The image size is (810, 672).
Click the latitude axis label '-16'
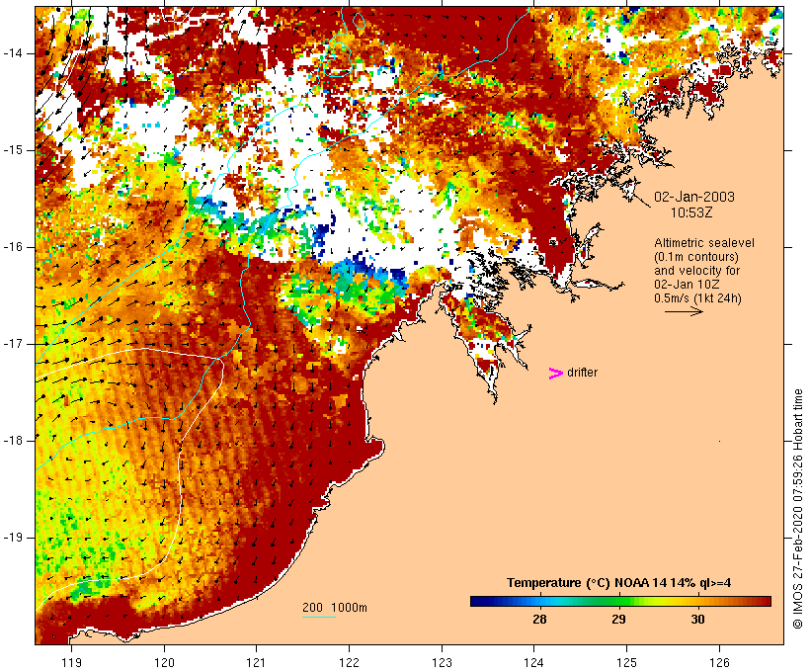pos(12,247)
